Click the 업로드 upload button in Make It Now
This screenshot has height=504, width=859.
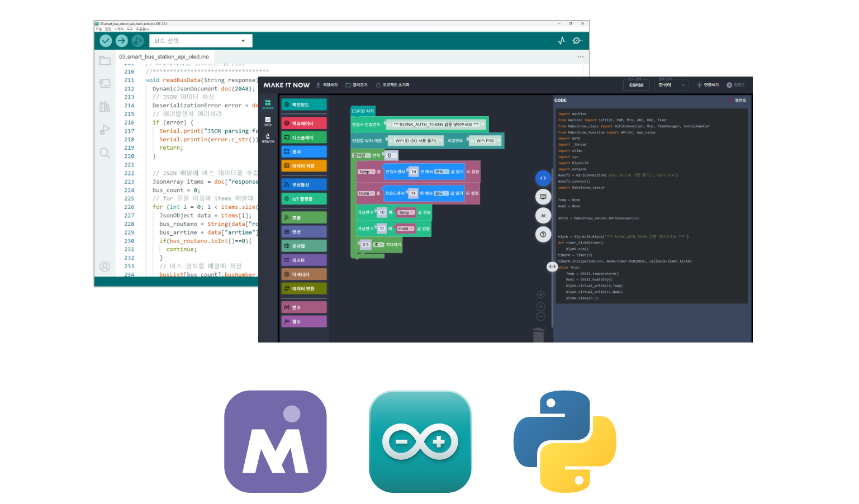[x=736, y=85]
